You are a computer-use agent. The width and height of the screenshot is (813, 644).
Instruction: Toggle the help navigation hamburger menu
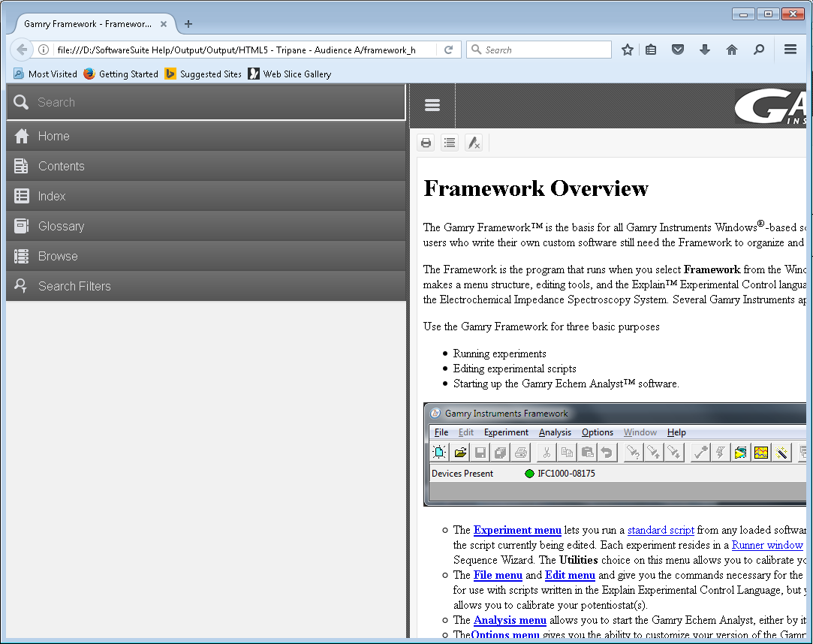(432, 105)
